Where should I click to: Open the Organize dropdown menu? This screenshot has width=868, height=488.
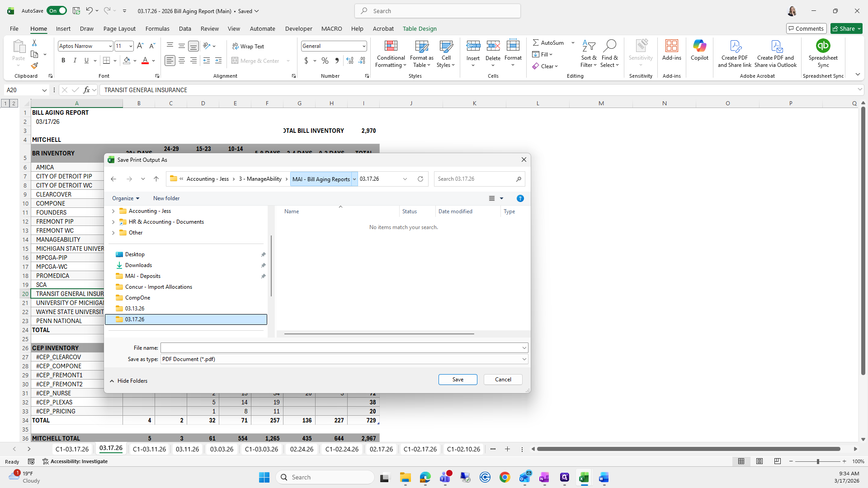tap(125, 198)
